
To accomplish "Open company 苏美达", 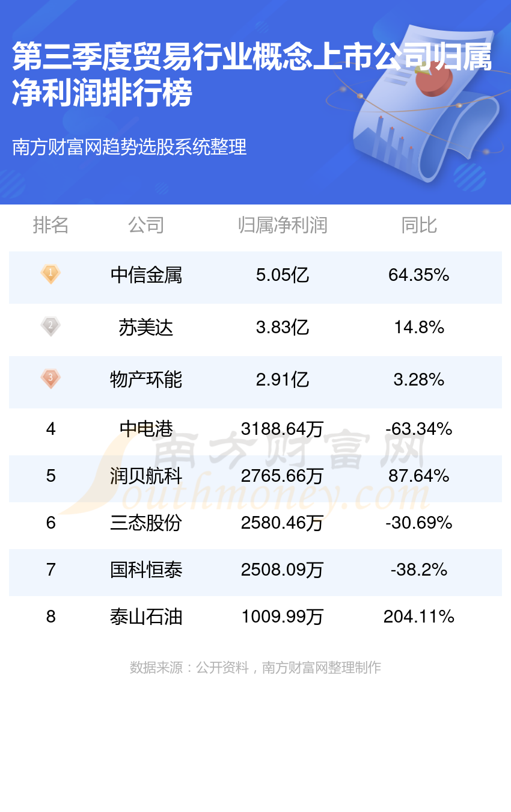I will pos(146,328).
